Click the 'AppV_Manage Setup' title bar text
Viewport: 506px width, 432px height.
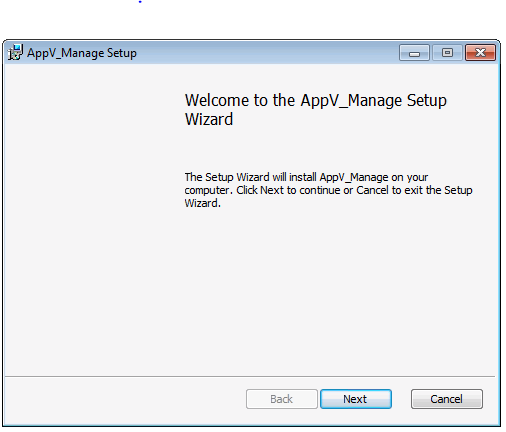pos(82,53)
